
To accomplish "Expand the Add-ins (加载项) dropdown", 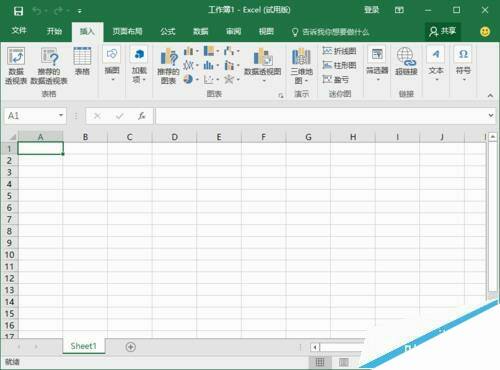I will tap(139, 65).
